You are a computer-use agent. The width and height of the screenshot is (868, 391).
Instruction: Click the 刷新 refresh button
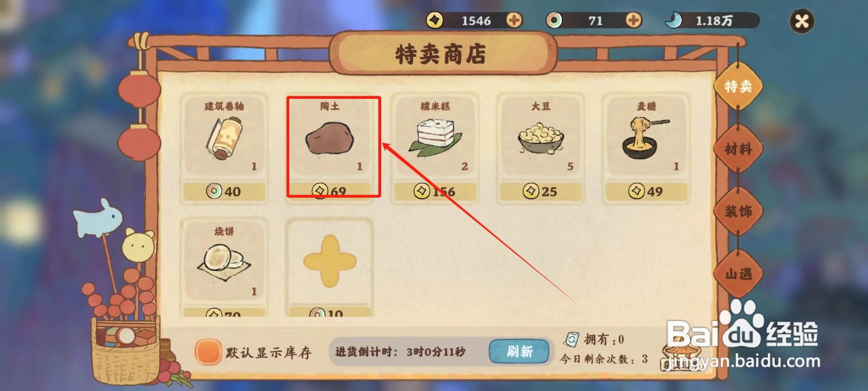[x=519, y=351]
